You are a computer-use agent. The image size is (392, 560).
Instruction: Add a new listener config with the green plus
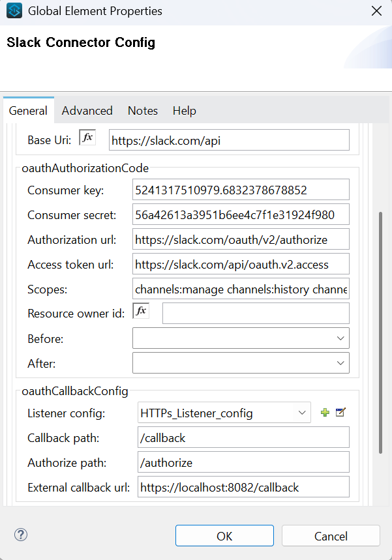pyautogui.click(x=325, y=413)
